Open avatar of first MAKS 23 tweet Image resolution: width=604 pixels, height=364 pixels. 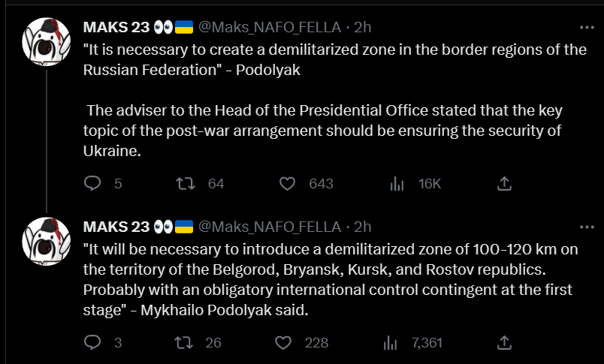(x=47, y=42)
